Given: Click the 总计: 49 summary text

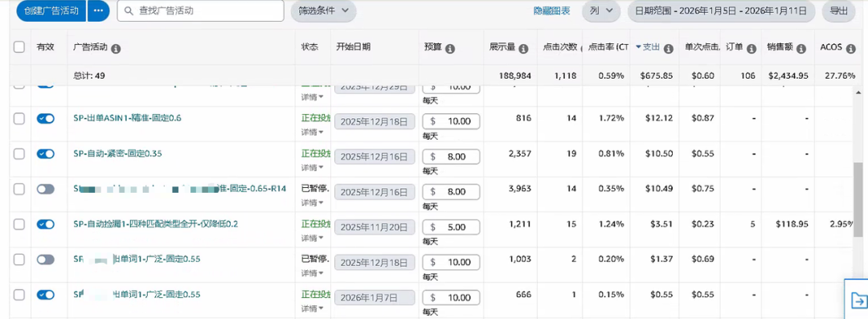Looking at the screenshot, I should click(89, 76).
